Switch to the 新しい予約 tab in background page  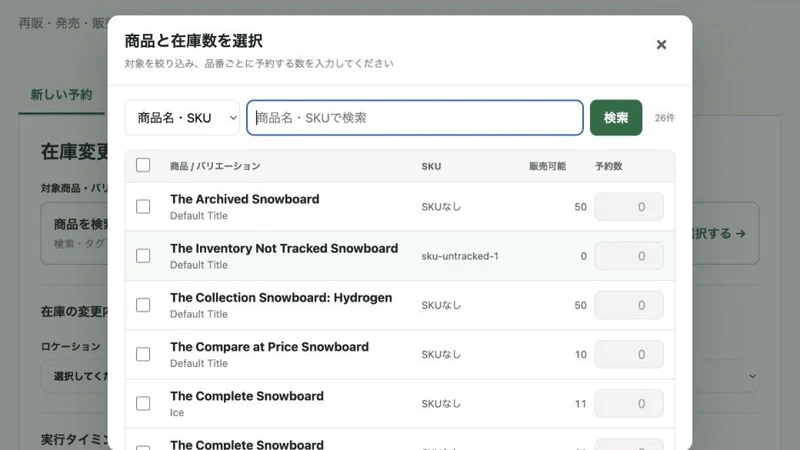tap(61, 95)
